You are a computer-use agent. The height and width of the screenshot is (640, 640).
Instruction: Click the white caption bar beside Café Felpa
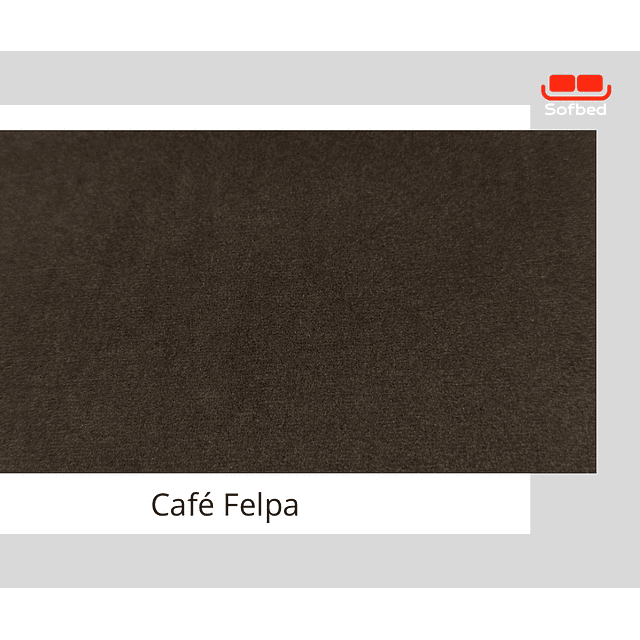tap(408, 504)
